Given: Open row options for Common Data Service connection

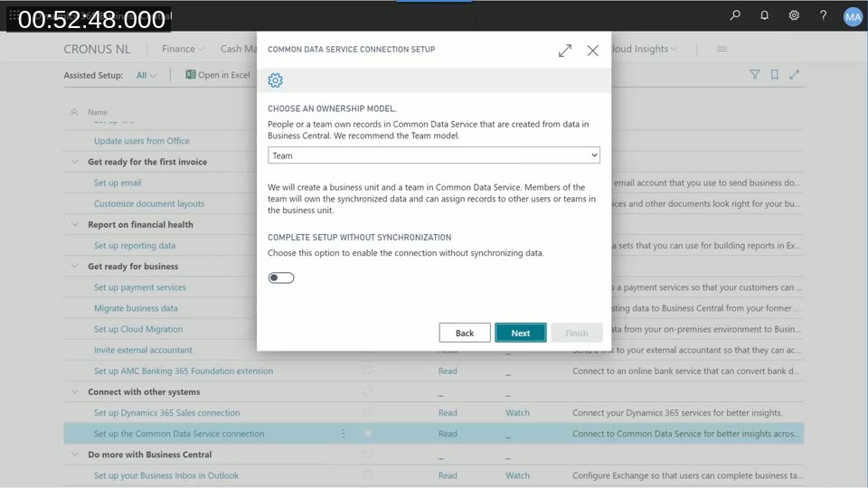Looking at the screenshot, I should [344, 434].
